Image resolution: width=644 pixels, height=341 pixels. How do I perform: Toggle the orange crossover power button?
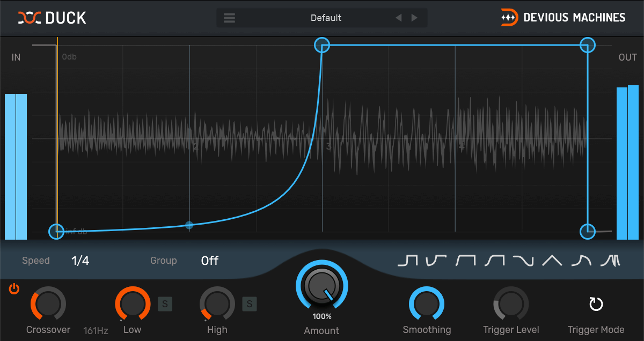pos(14,289)
